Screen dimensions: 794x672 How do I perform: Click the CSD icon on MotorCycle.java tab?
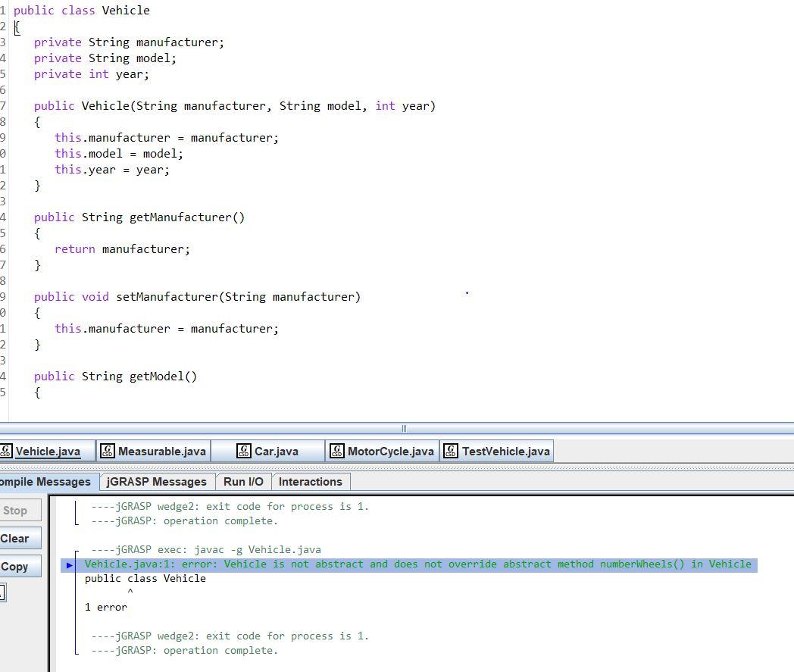tap(336, 451)
